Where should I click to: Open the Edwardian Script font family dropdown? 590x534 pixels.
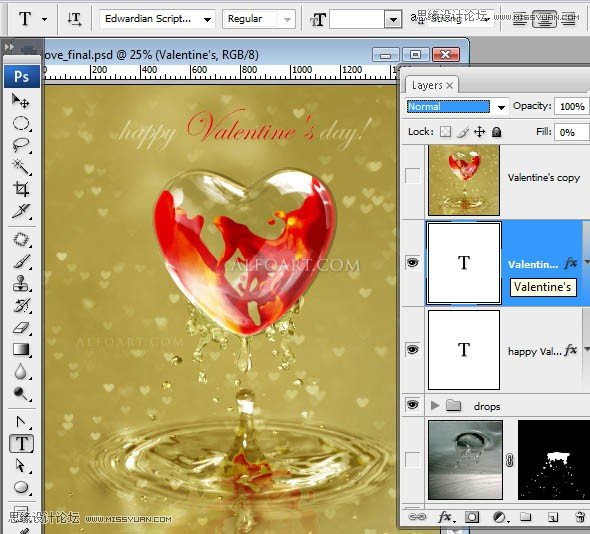point(207,19)
